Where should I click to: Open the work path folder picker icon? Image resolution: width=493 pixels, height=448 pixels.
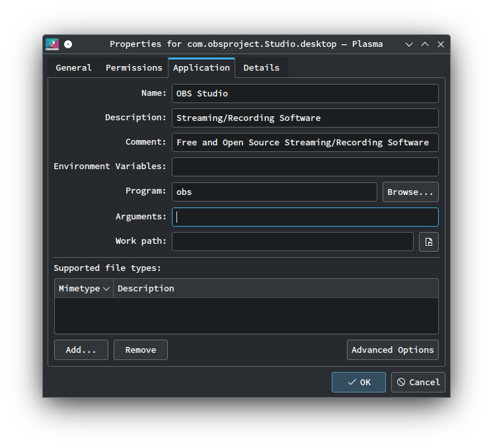coord(428,242)
